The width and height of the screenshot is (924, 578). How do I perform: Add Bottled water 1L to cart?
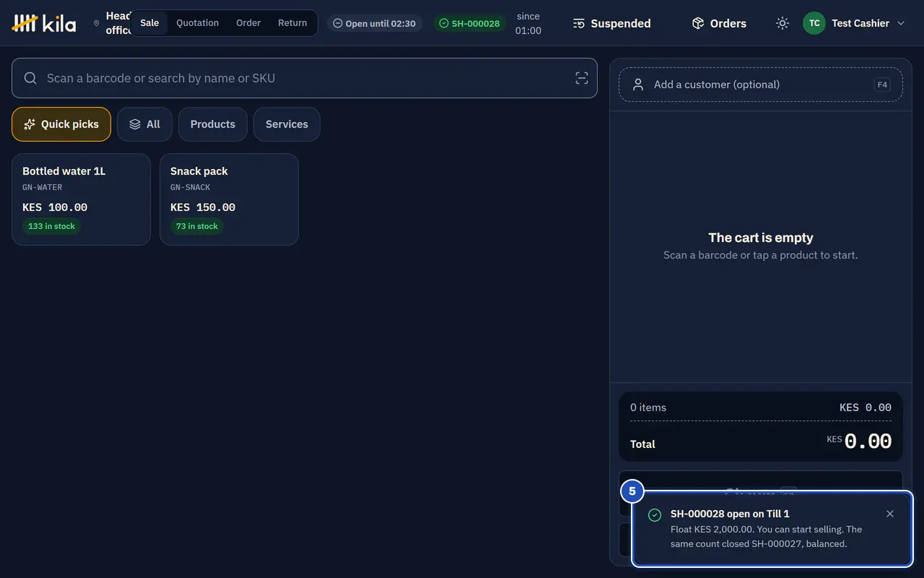(x=81, y=199)
